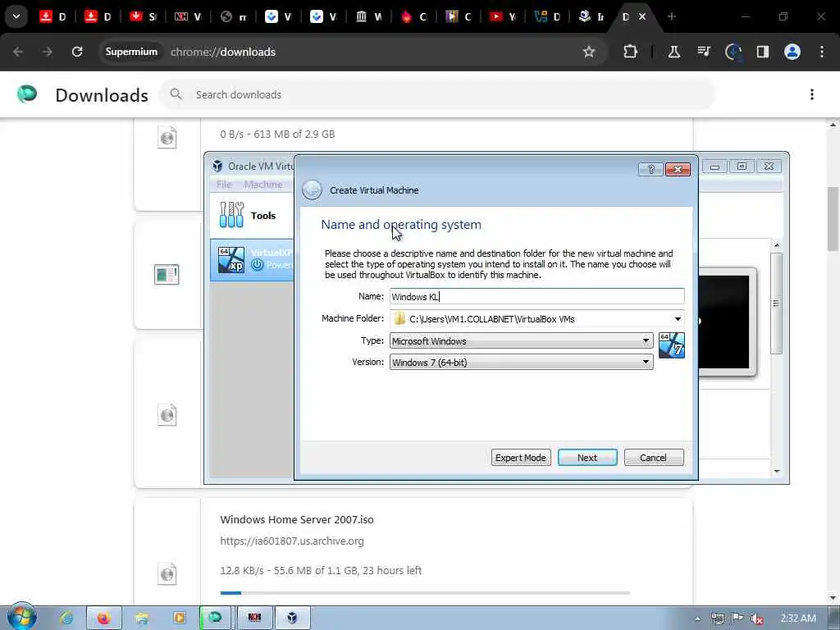Open the media player taskbar icon
This screenshot has width=840, height=630.
pos(179,619)
